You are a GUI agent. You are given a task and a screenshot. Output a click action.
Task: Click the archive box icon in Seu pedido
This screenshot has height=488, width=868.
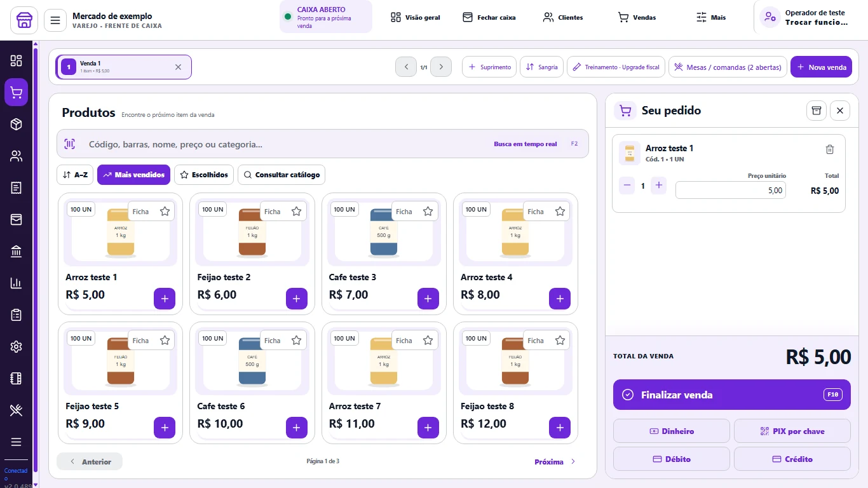pyautogui.click(x=817, y=111)
